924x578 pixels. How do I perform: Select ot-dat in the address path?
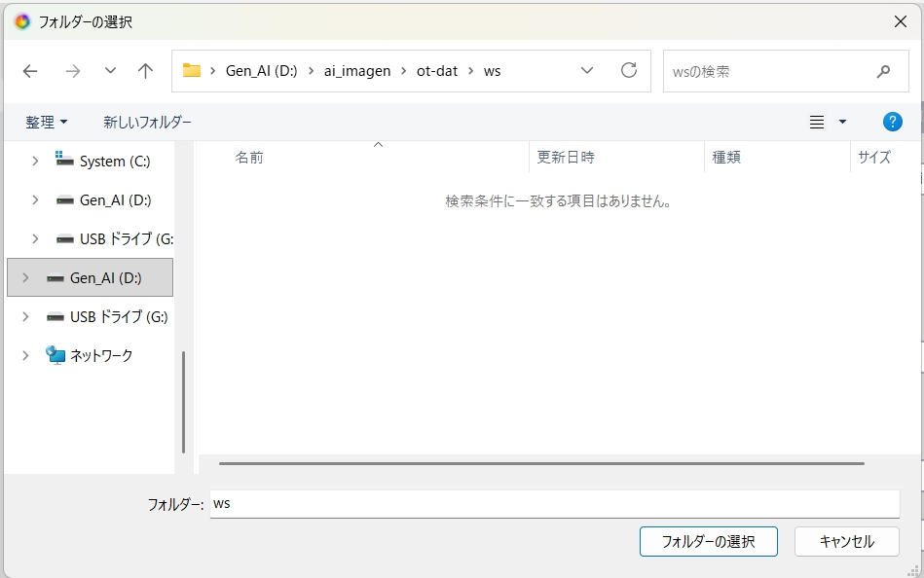[x=437, y=71]
